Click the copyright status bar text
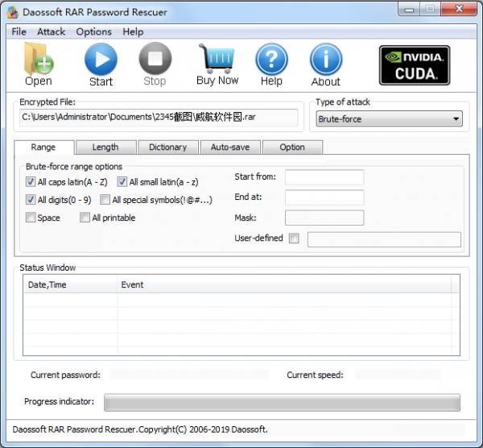Viewport: 483px width, 448px height. (140, 429)
